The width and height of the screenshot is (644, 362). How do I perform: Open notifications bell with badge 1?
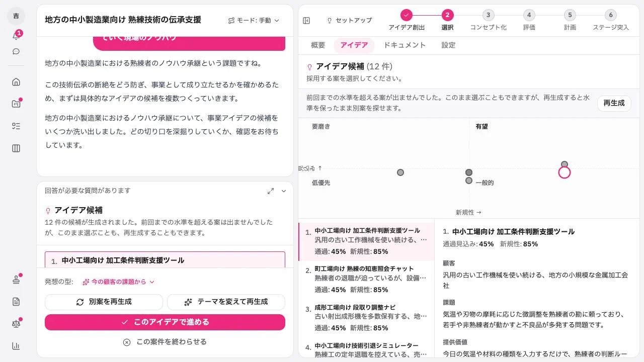pos(16,36)
